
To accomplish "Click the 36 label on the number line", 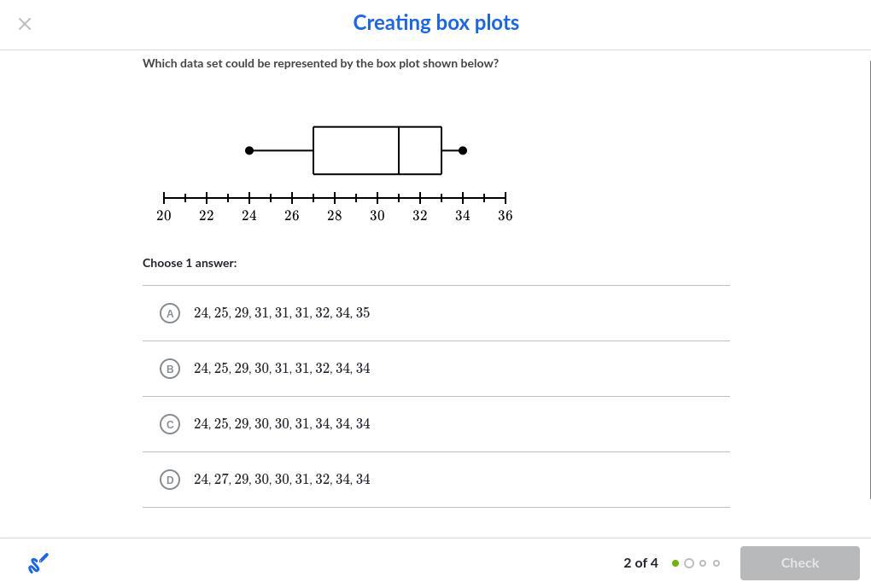I will click(506, 216).
